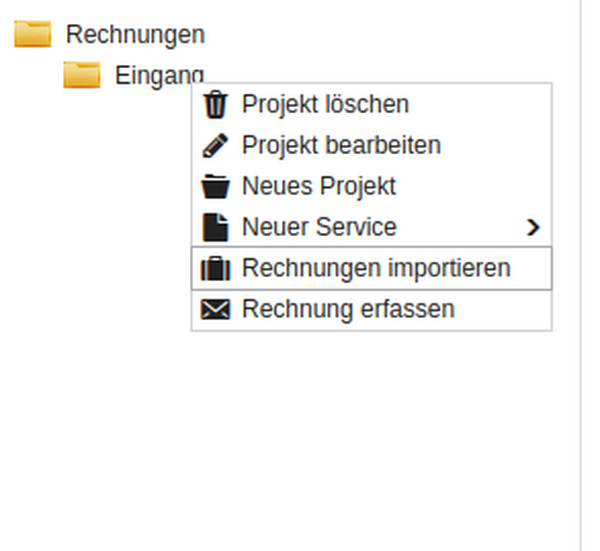Click the Rechnungen folder icon in tree
Viewport: 600px width, 551px height.
click(33, 35)
